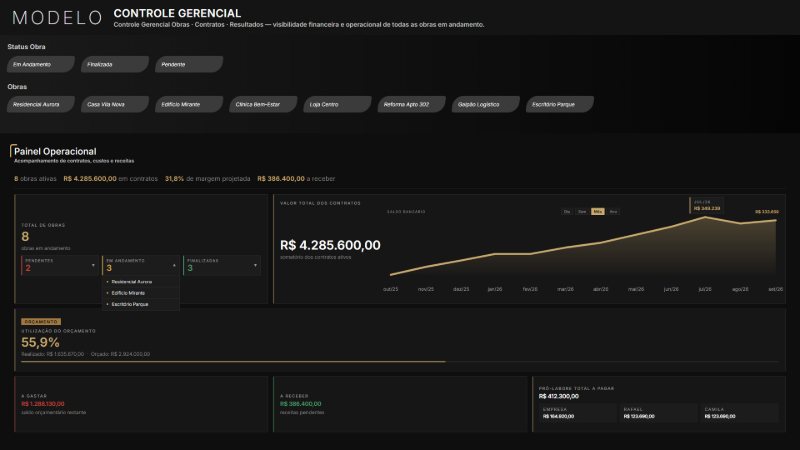
Task: Choose Escritório Parque in dropdown list
Action: pos(140,304)
